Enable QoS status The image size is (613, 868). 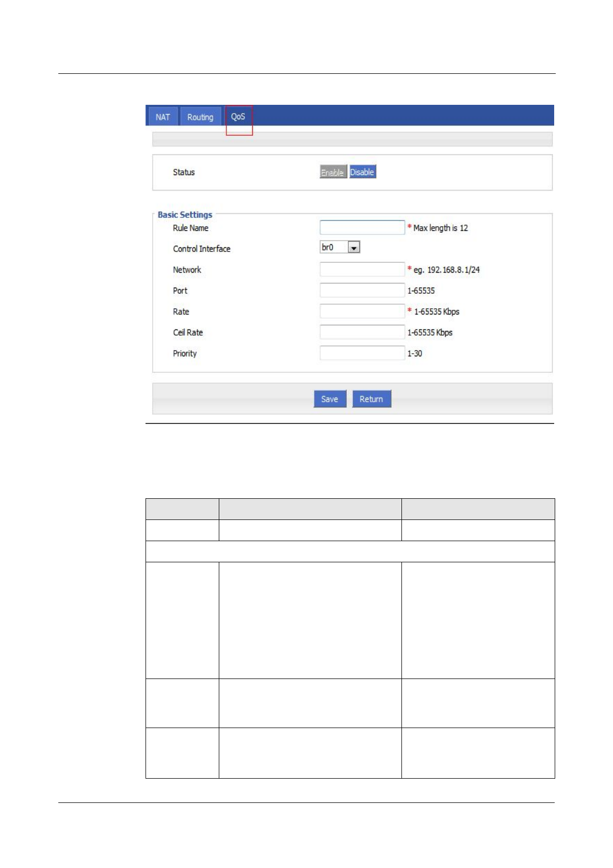(333, 172)
